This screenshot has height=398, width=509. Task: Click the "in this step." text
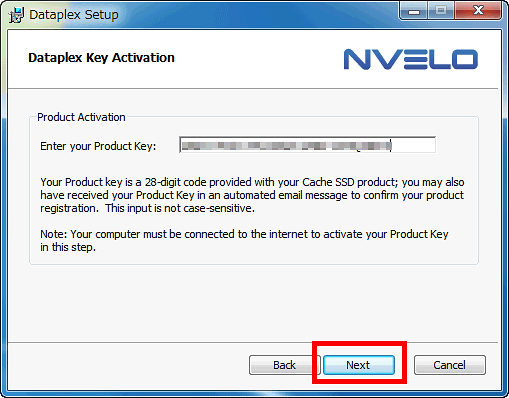point(68,247)
